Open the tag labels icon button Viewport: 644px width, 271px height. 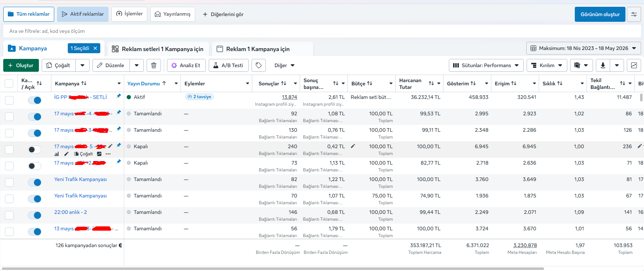coord(259,65)
